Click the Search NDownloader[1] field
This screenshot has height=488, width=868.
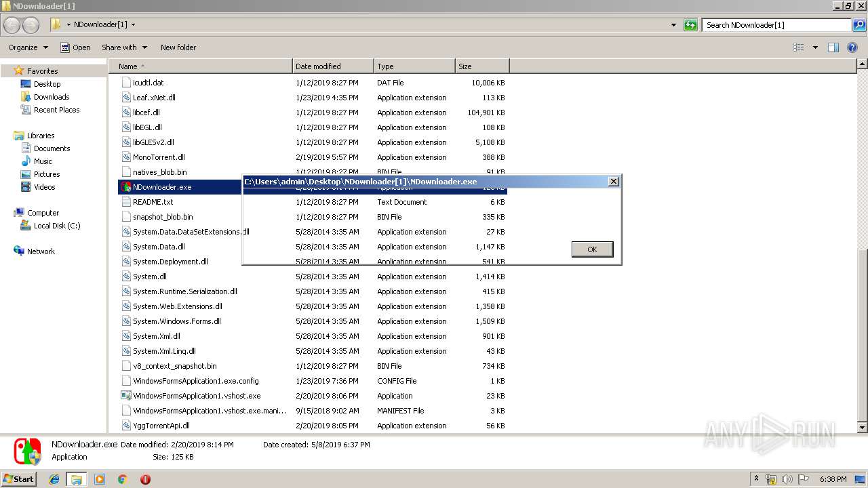pos(777,25)
